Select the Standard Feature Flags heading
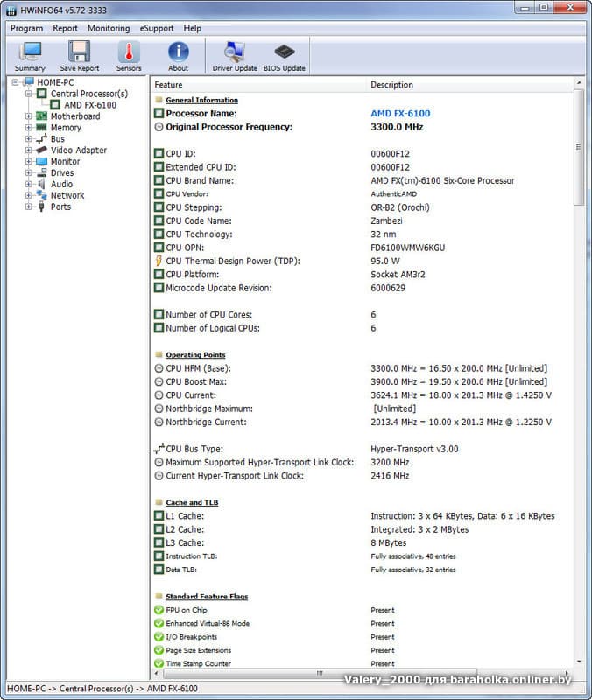Image resolution: width=592 pixels, height=700 pixels. 207,597
